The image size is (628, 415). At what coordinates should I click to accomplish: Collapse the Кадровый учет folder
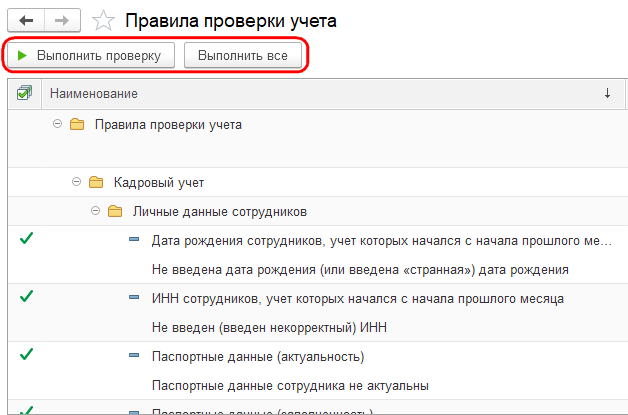coord(76,182)
